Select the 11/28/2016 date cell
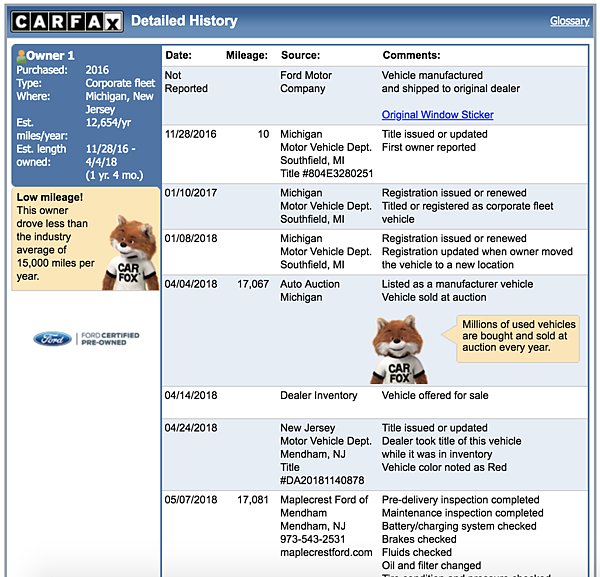Viewport: 600px width, 577px height. pyautogui.click(x=191, y=134)
